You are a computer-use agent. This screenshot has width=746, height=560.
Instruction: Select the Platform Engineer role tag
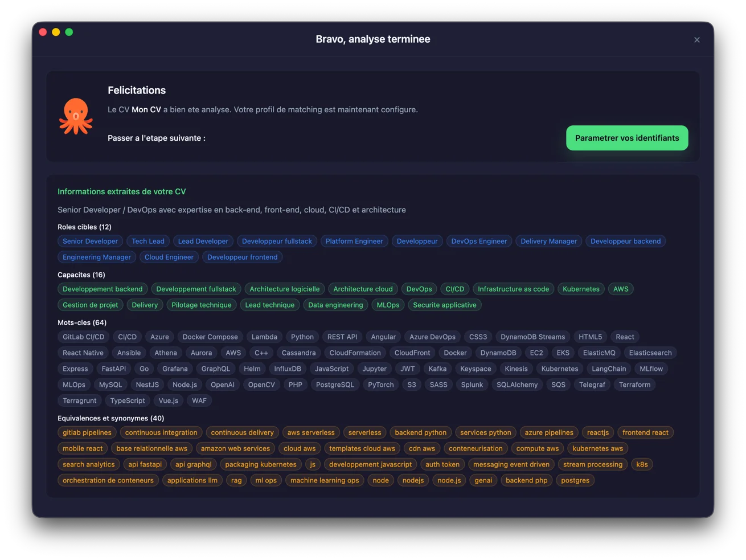354,241
